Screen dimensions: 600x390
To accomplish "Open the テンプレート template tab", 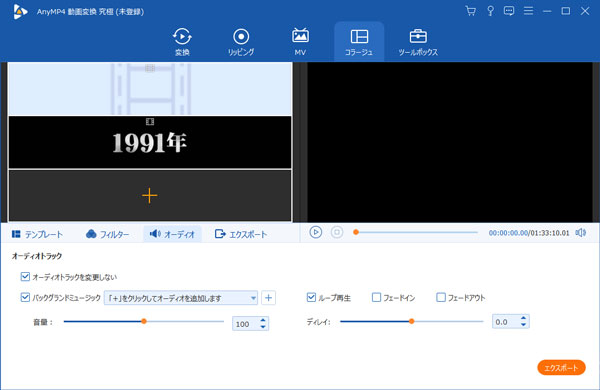I will [x=37, y=234].
